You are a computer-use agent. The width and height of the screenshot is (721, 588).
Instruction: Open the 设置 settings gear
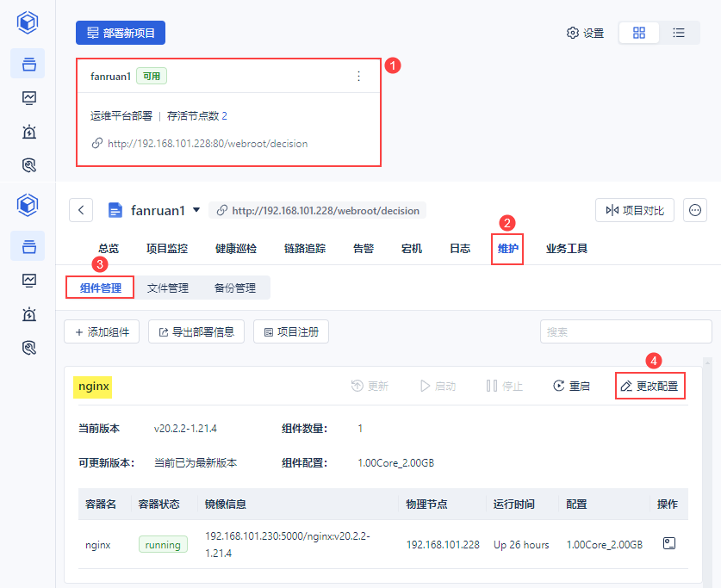coord(584,33)
